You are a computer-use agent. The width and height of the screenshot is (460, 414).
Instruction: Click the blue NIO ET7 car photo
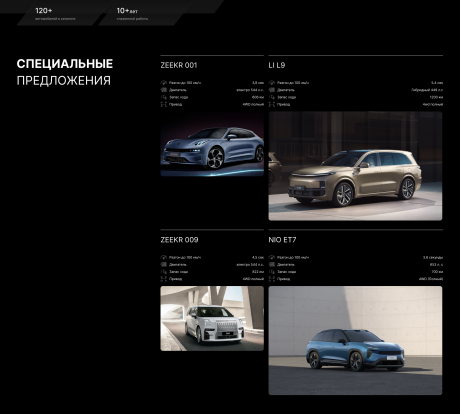tap(355, 341)
